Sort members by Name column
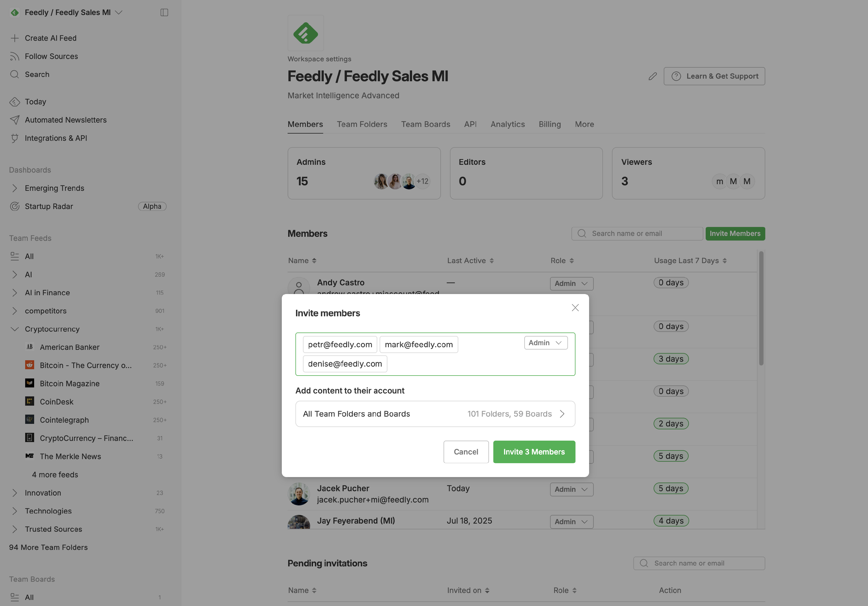Image resolution: width=868 pixels, height=606 pixels. point(302,261)
